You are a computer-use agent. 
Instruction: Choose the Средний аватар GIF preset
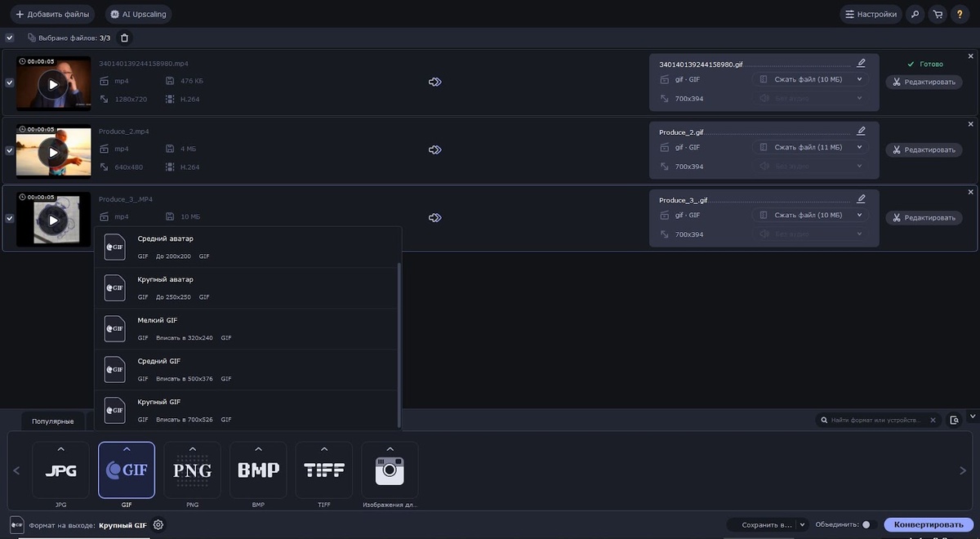pos(246,247)
